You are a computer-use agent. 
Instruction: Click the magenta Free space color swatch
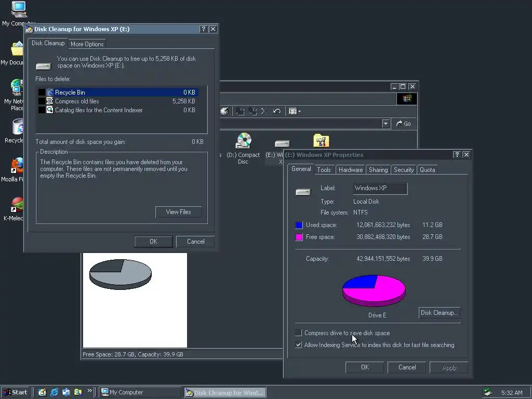tap(299, 237)
